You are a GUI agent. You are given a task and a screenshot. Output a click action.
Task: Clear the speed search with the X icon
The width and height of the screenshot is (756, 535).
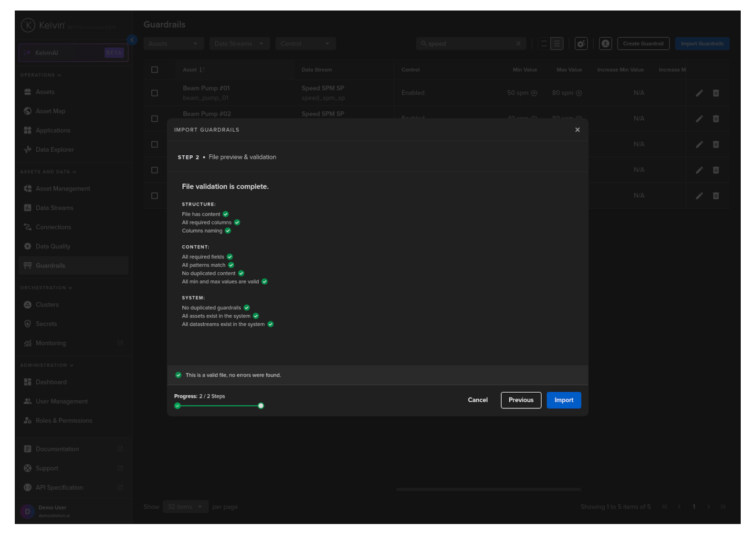[518, 44]
